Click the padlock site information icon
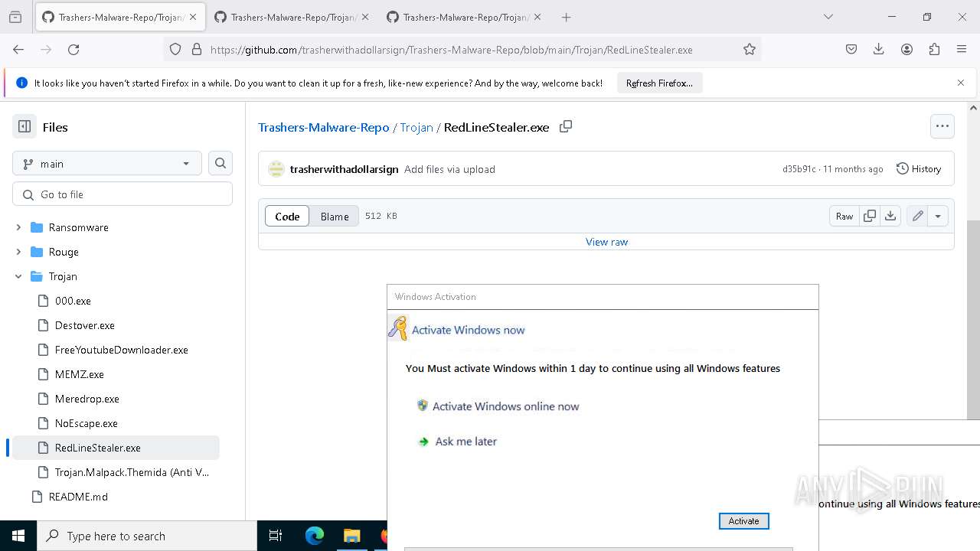980x551 pixels. (x=197, y=49)
